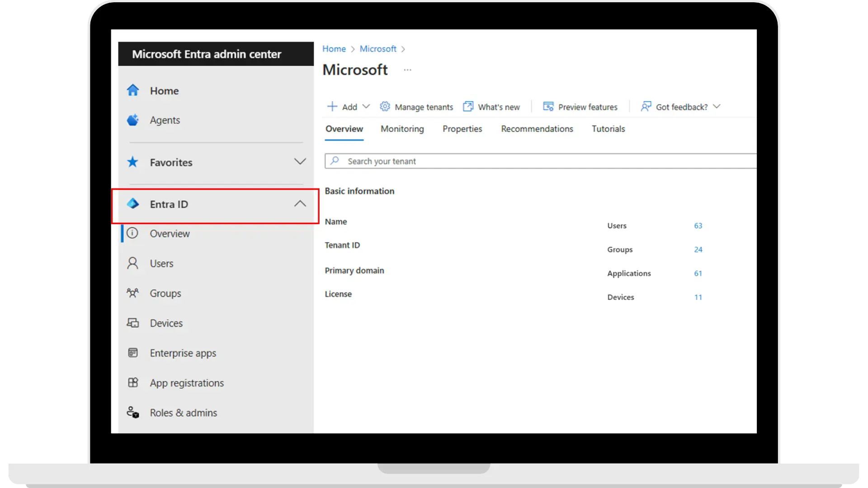Click the Users person icon in sidebar
868x488 pixels.
click(132, 263)
